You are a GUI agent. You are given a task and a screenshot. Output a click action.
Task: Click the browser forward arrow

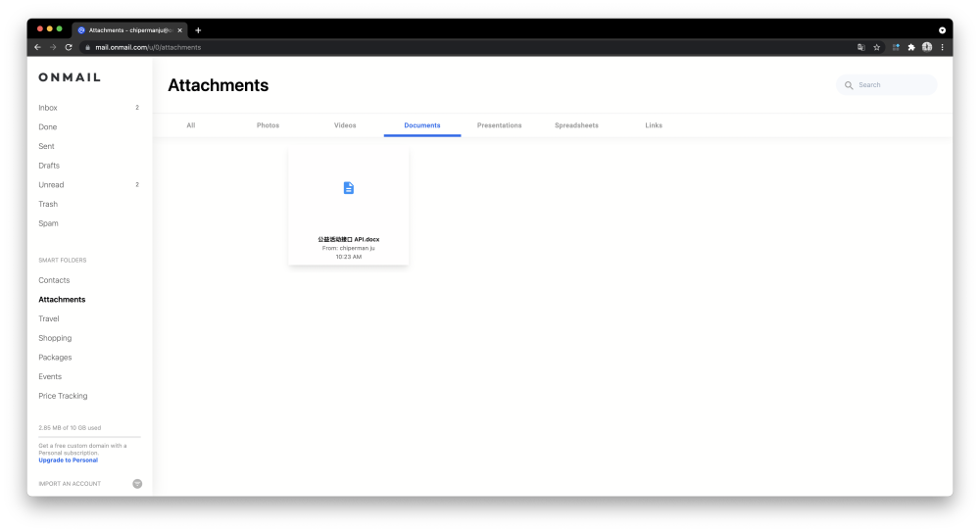pos(53,47)
